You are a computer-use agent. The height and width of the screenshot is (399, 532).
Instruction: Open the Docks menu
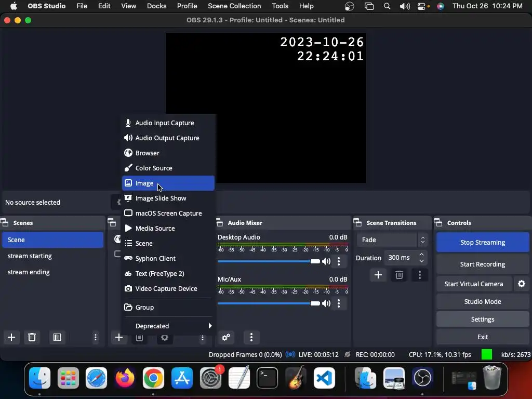[156, 6]
